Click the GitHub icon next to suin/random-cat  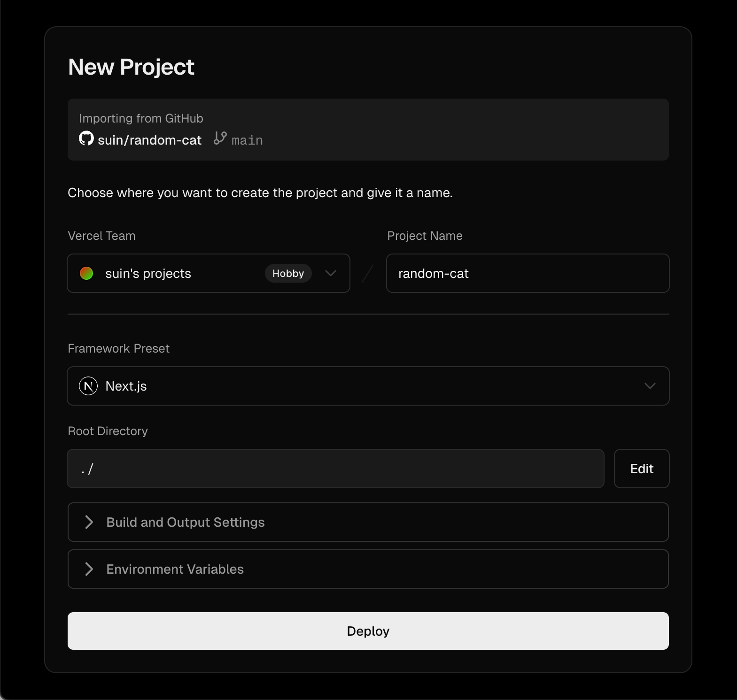(x=86, y=139)
